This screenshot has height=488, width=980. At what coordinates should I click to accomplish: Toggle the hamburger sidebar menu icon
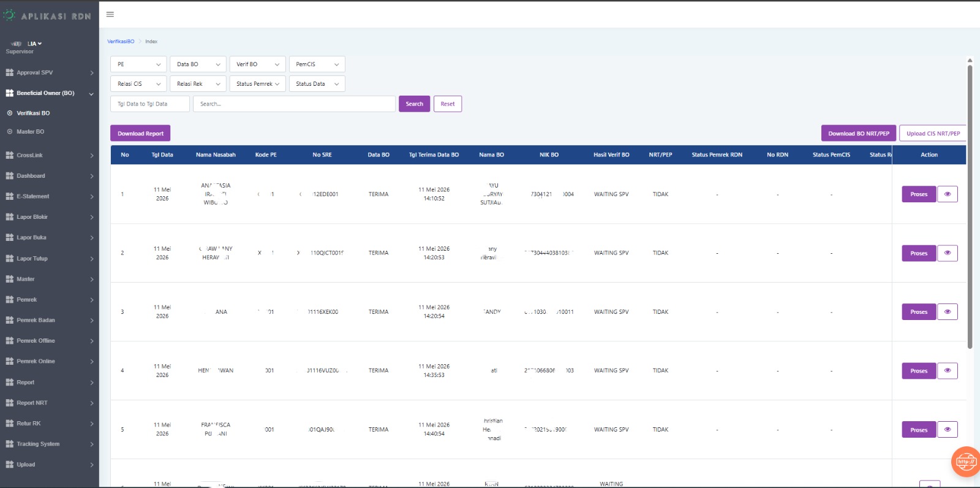(110, 14)
